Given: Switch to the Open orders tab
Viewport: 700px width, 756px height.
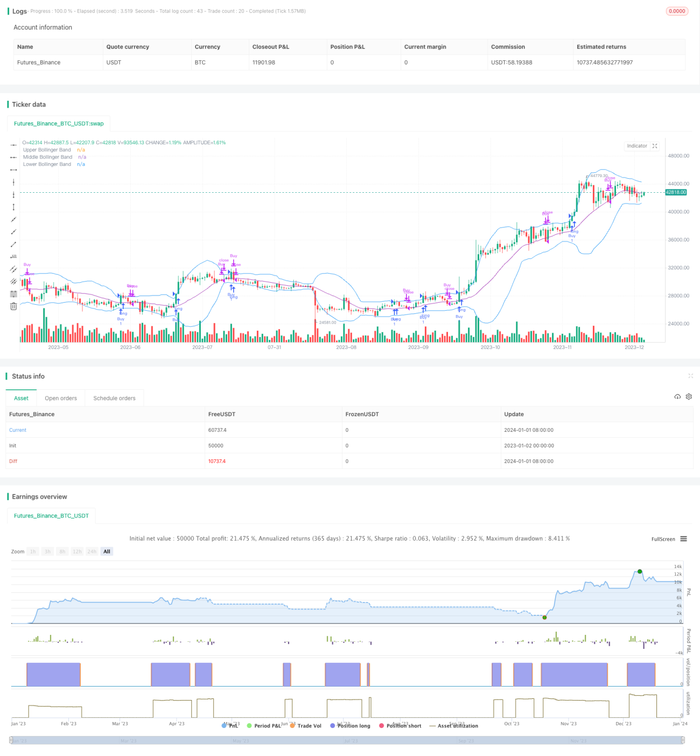Looking at the screenshot, I should coord(61,398).
